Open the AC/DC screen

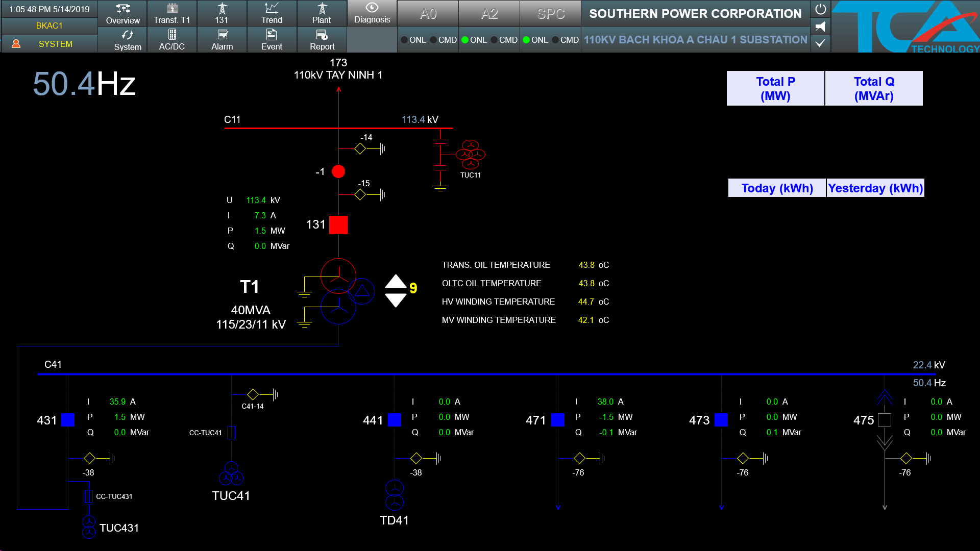[172, 40]
